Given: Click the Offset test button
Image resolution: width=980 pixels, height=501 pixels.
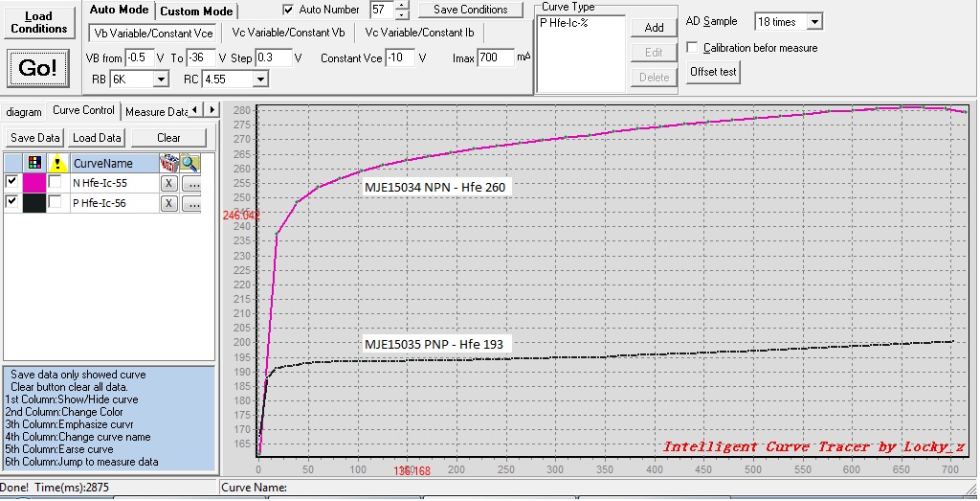Looking at the screenshot, I should coord(713,72).
